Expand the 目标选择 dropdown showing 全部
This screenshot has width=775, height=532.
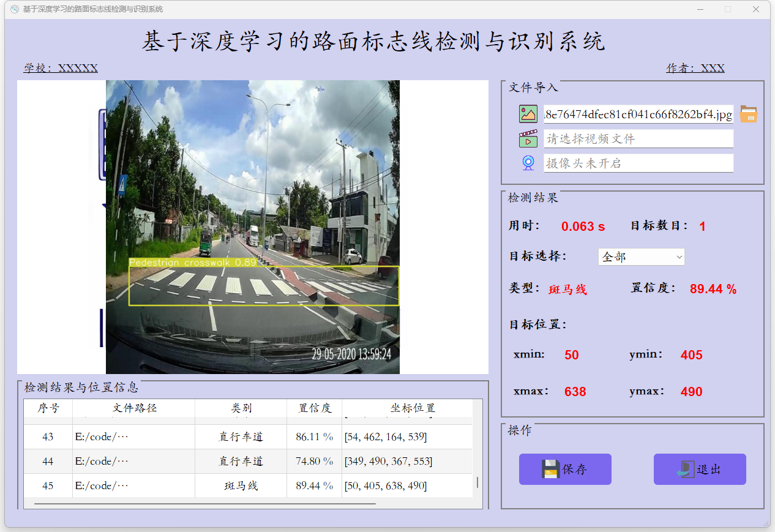click(641, 257)
